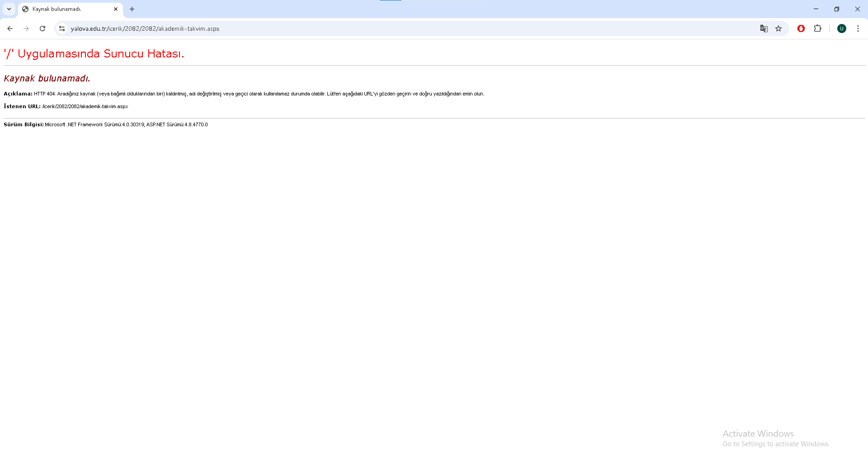Bookmark this page with the star icon
The image size is (868, 467).
click(x=778, y=29)
